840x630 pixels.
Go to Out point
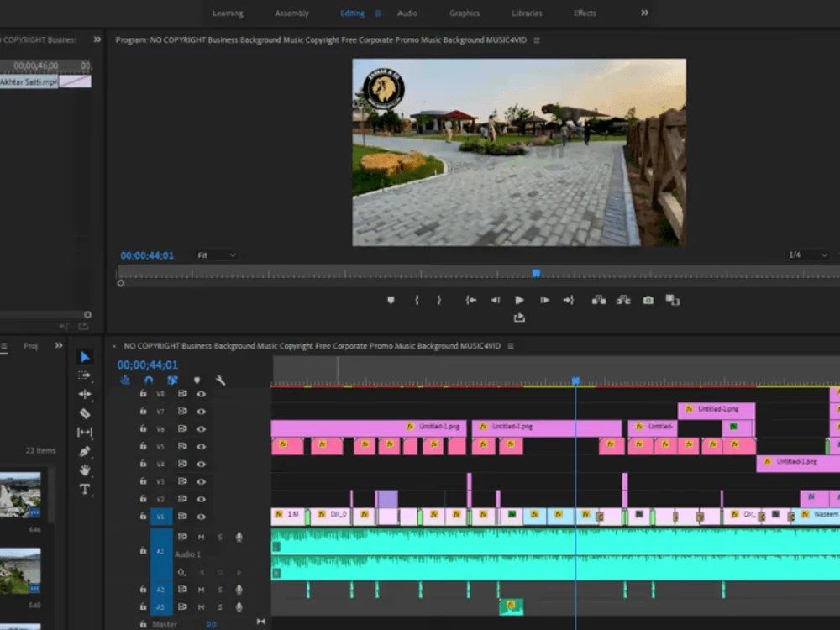569,300
